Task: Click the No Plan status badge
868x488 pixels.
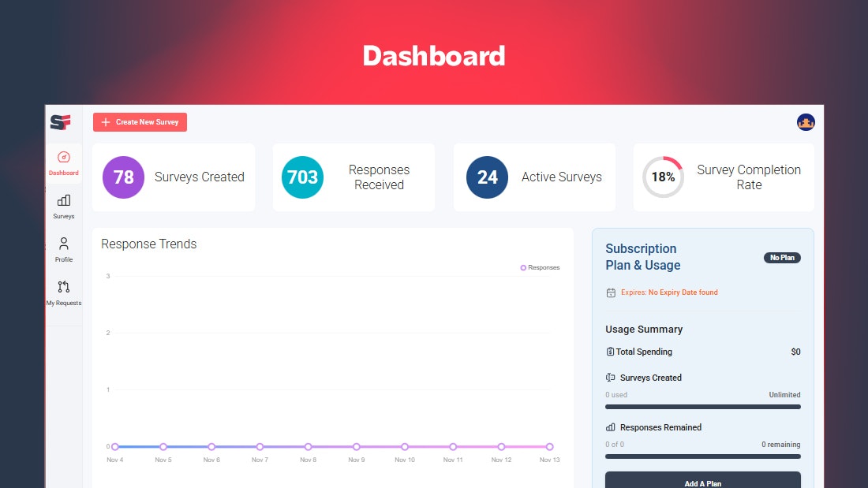Action: click(782, 257)
